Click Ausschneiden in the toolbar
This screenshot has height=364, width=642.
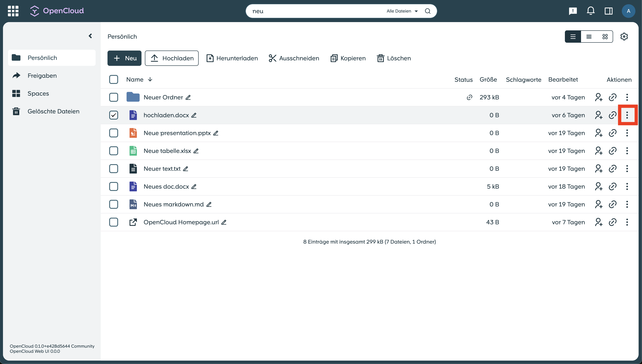pos(294,58)
